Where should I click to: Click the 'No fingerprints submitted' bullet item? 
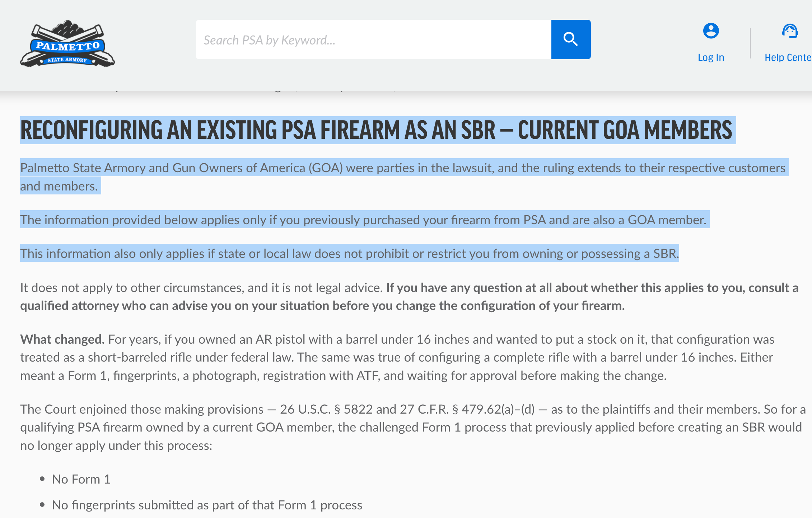pos(207,505)
